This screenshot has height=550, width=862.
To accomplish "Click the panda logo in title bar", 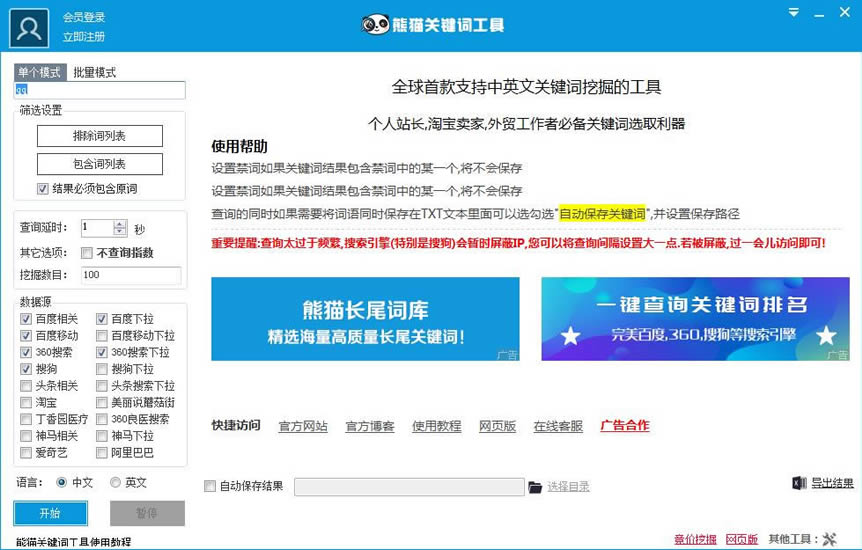I will 375,24.
